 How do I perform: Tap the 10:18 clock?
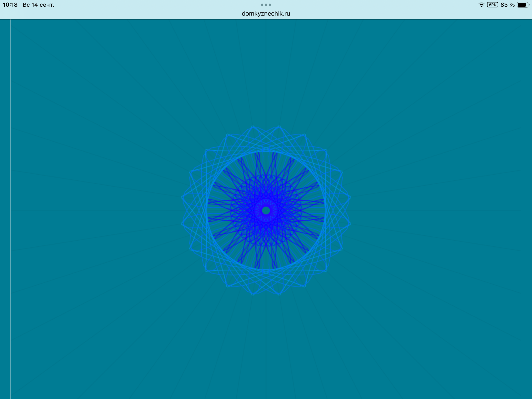[10, 5]
